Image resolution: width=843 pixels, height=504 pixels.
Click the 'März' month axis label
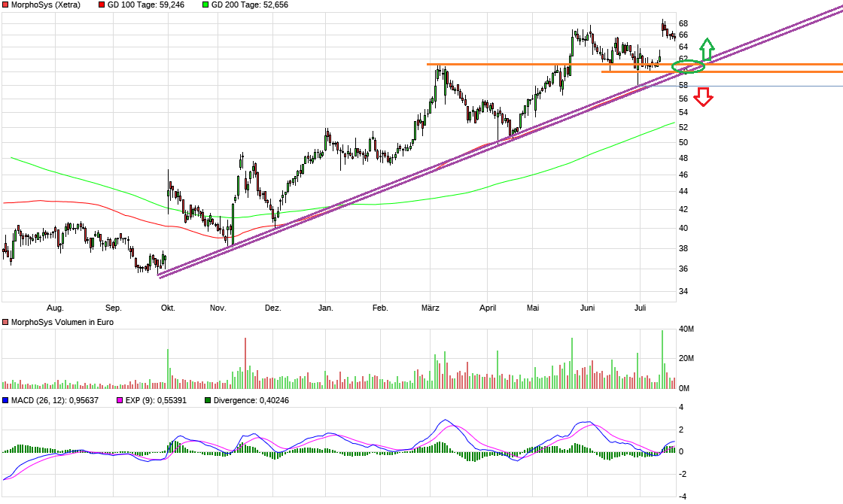tap(430, 308)
